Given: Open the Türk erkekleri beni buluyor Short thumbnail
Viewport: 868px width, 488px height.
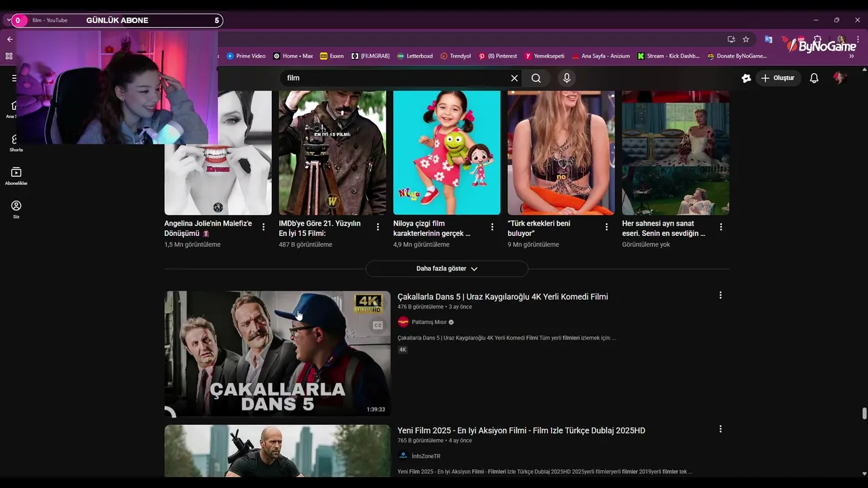Looking at the screenshot, I should (561, 153).
